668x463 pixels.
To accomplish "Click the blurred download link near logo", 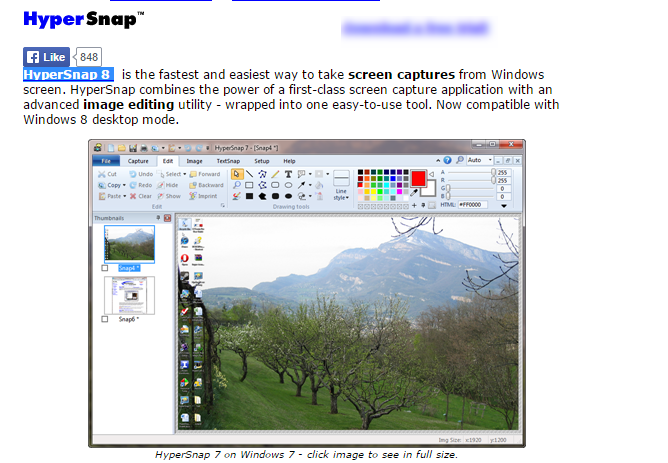I will click(415, 28).
